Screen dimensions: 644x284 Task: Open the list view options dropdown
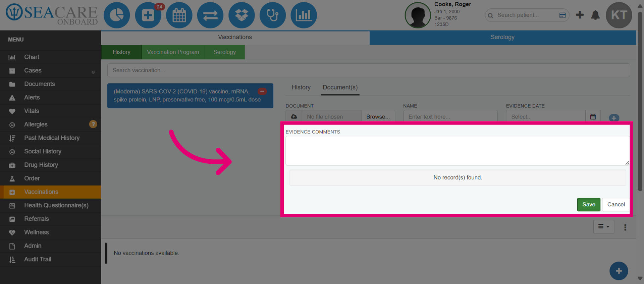pyautogui.click(x=604, y=227)
